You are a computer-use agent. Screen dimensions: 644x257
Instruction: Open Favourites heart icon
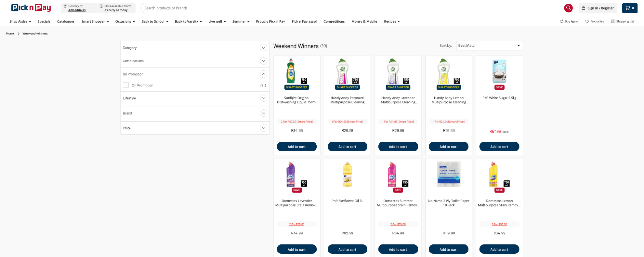tap(587, 21)
